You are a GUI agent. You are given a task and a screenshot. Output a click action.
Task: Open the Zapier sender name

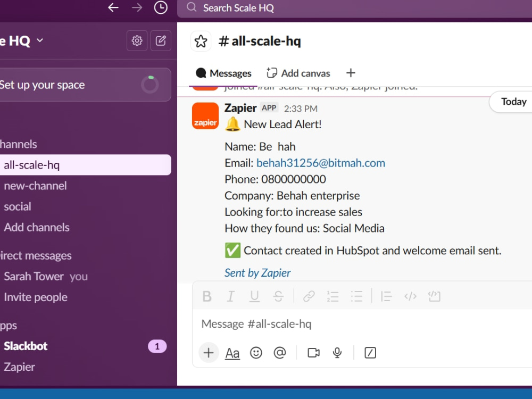tap(240, 108)
